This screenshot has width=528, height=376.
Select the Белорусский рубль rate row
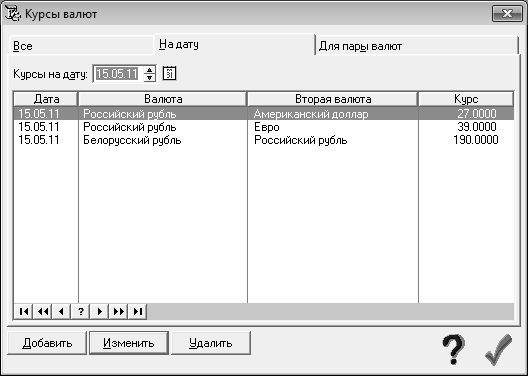(x=264, y=140)
